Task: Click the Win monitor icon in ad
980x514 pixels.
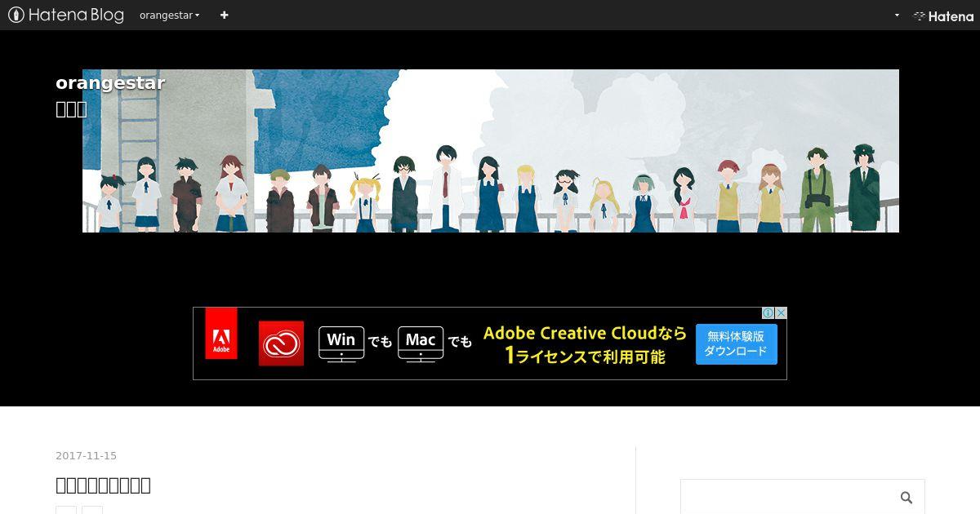Action: tap(341, 343)
